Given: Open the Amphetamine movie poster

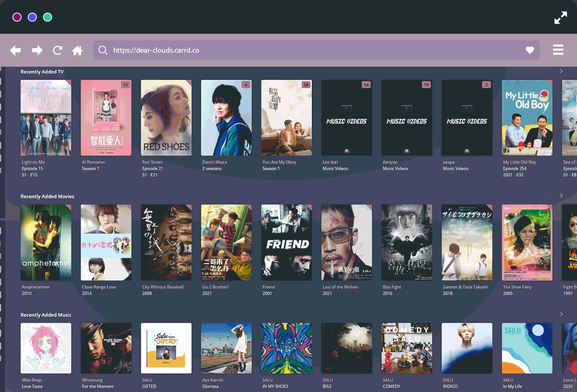Looking at the screenshot, I should (x=46, y=243).
